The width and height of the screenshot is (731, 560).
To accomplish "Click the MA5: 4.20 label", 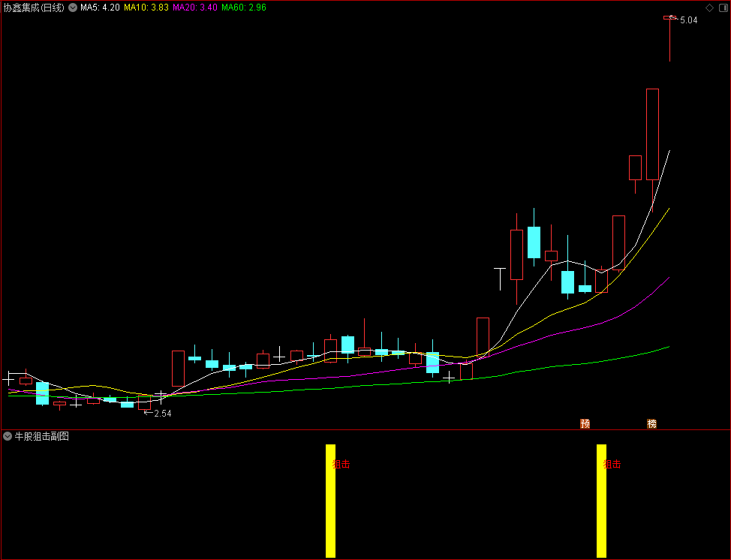I will [100, 8].
